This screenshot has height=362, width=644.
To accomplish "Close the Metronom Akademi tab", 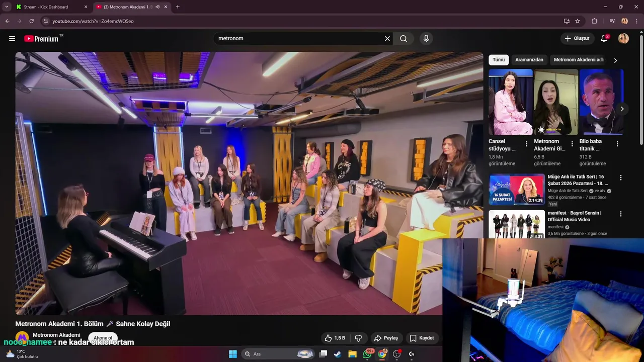I will [166, 7].
